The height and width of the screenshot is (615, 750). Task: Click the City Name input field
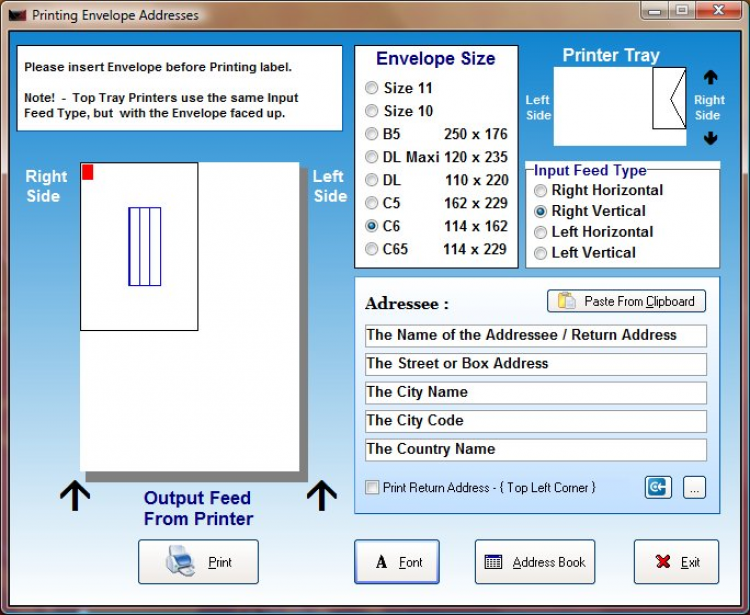pos(536,393)
